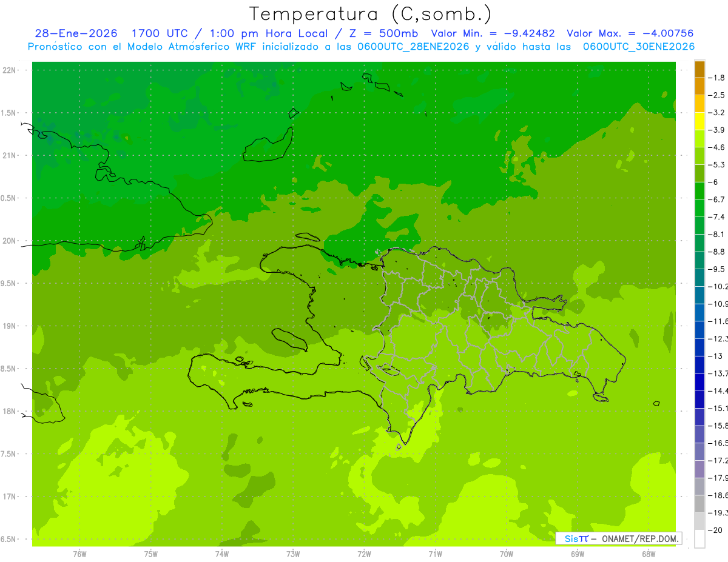Select the '75W' longitude axis label
The height and width of the screenshot is (562, 728).
click(x=151, y=554)
